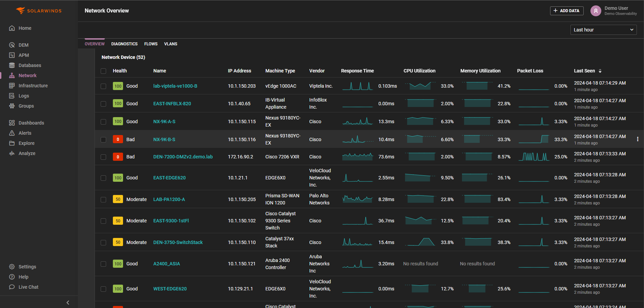Sort by the Memory Utilization column header
This screenshot has height=308, width=644.
(x=480, y=71)
